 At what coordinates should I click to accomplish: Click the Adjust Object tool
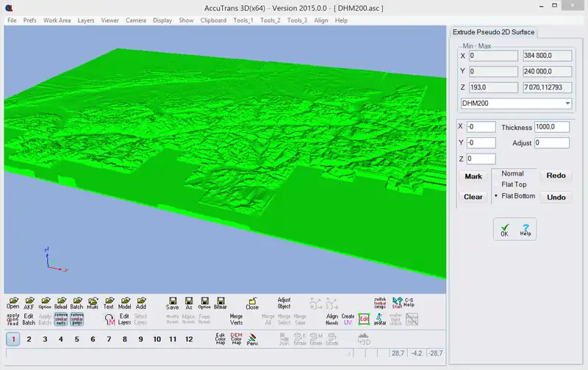point(284,303)
